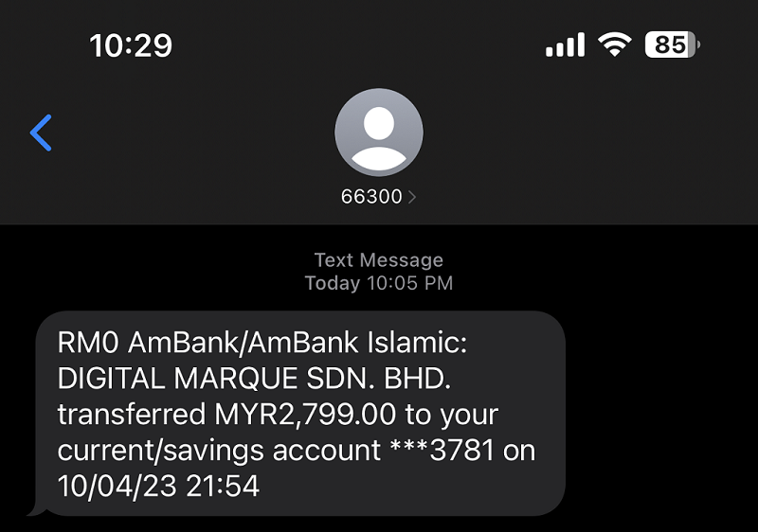This screenshot has width=758, height=532.
Task: Open contact info via 66300 label
Action: click(x=371, y=197)
